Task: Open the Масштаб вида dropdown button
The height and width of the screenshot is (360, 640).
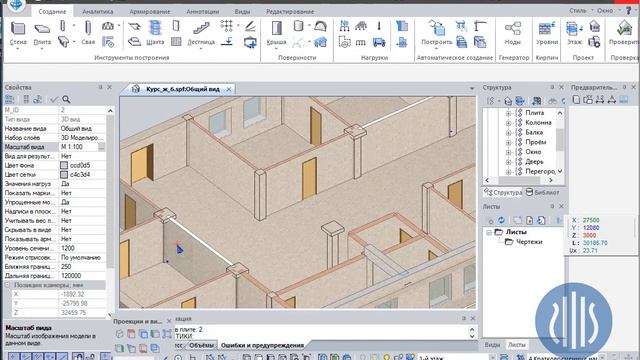Action: pos(101,147)
